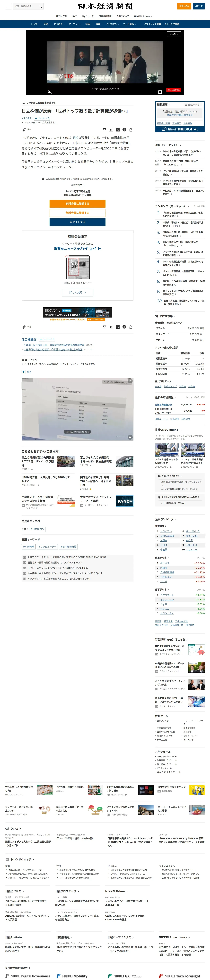Follow 注目株概況 below the article
The image size is (210, 980).
pyautogui.click(x=47, y=339)
